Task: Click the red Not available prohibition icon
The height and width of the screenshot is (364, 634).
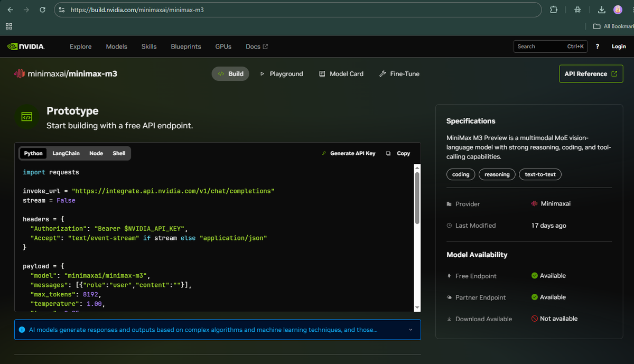Action: pyautogui.click(x=535, y=319)
